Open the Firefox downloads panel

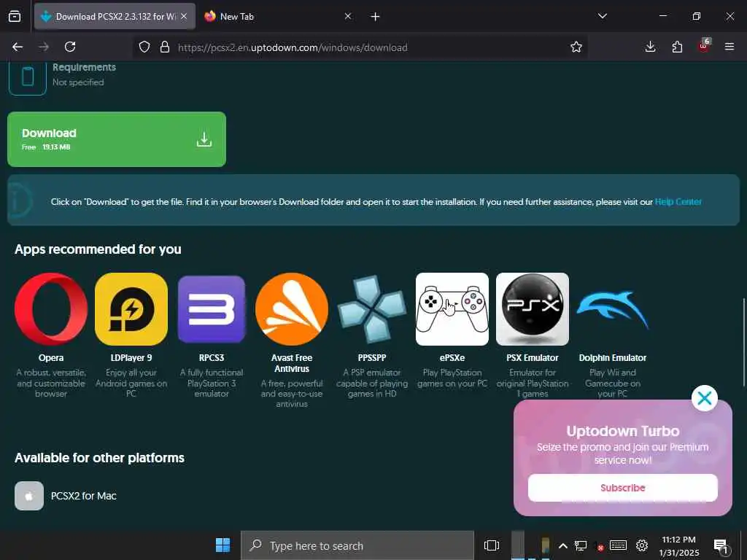coord(650,47)
